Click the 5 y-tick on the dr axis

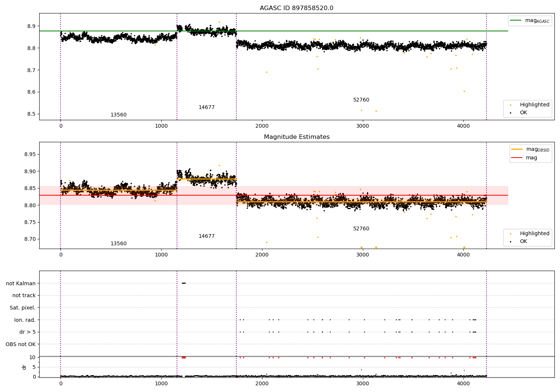pyautogui.click(x=34, y=367)
